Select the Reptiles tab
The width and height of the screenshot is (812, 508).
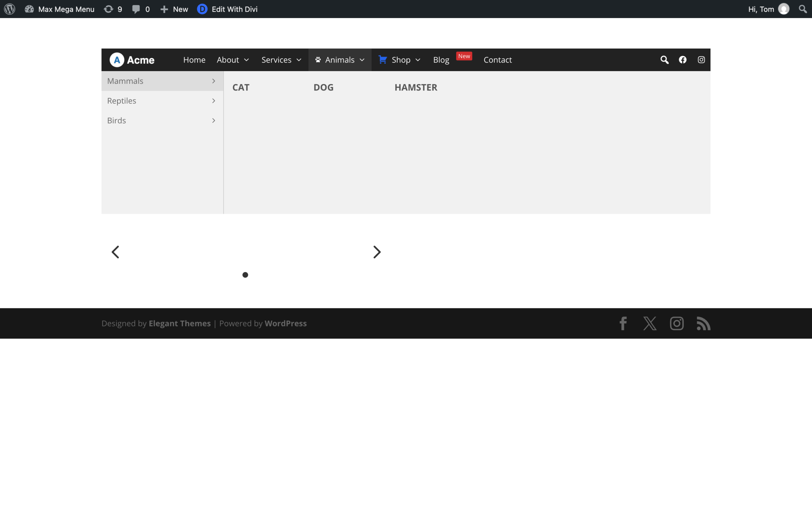coord(162,101)
